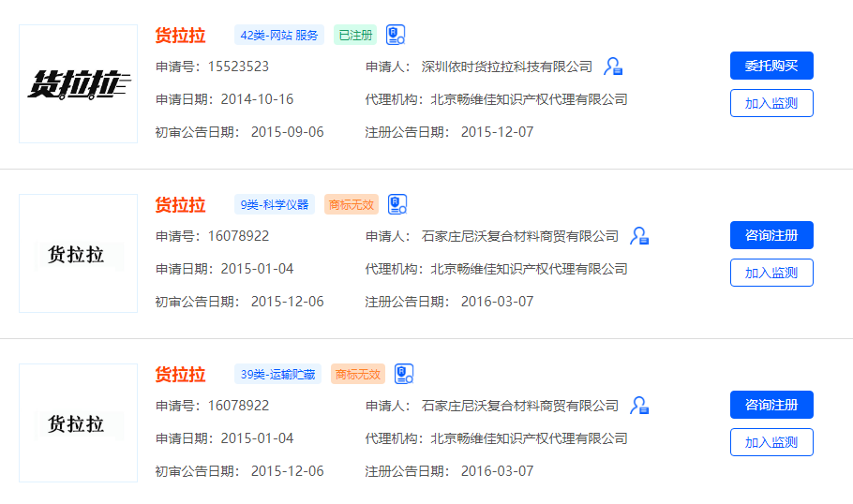Click the 委托购买 button
Screen dimensions: 853x504
pos(771,66)
